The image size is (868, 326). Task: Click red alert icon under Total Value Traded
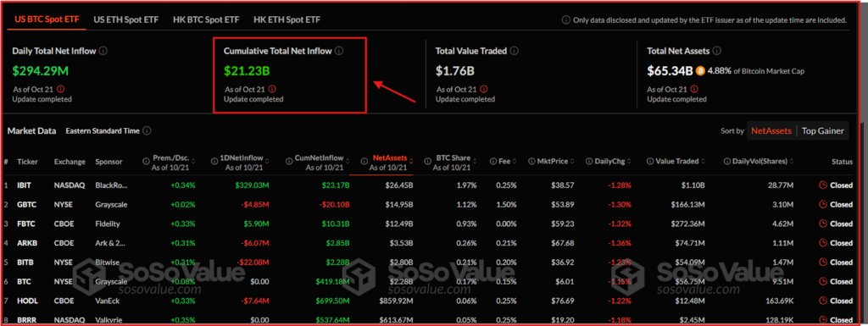[x=484, y=89]
